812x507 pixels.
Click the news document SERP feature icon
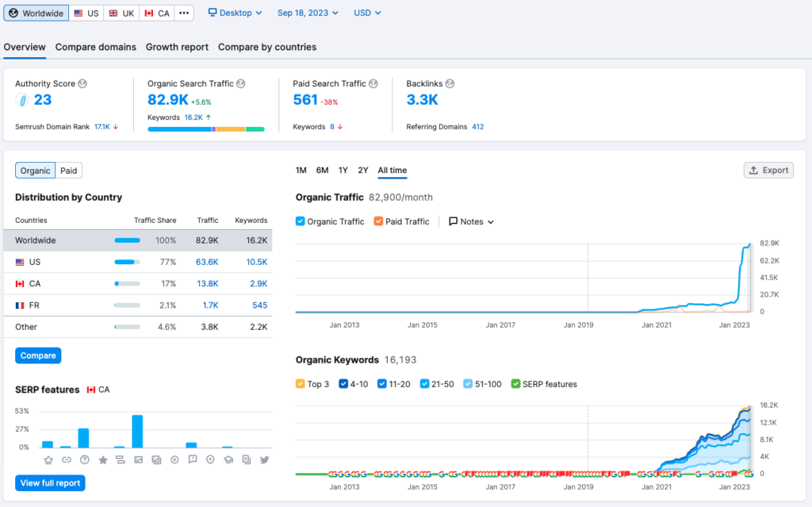247,460
